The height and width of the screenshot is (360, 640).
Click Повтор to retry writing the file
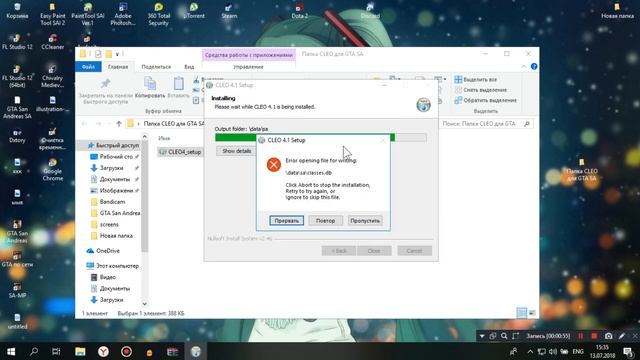tap(325, 220)
